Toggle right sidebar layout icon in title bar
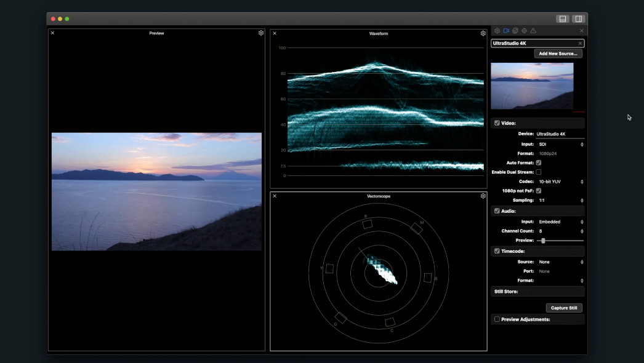Viewport: 644px width, 363px height. pyautogui.click(x=578, y=19)
